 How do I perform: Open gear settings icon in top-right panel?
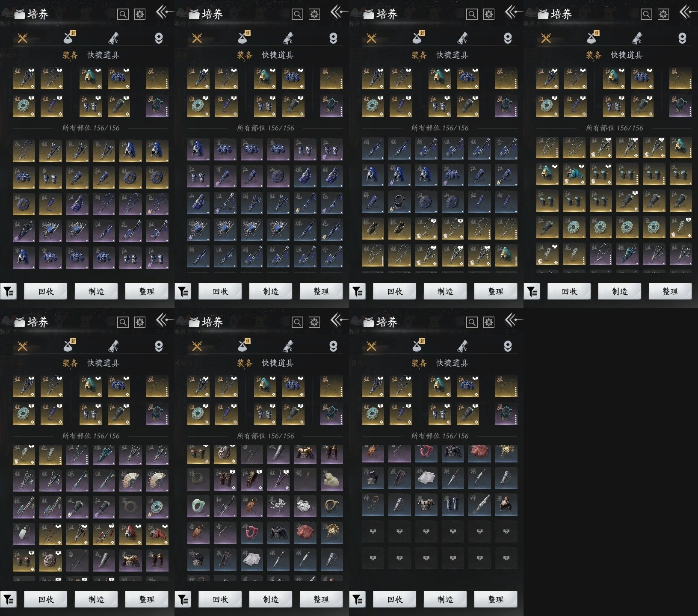(x=663, y=15)
